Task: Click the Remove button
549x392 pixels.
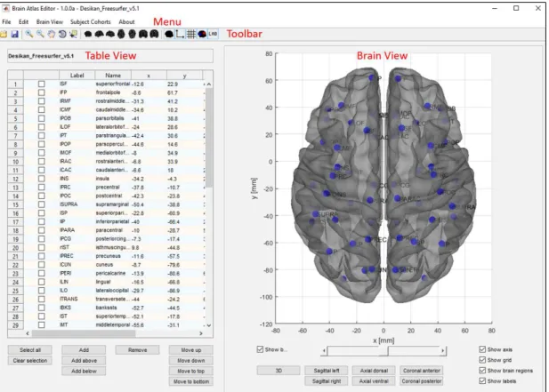Action: [137, 350]
